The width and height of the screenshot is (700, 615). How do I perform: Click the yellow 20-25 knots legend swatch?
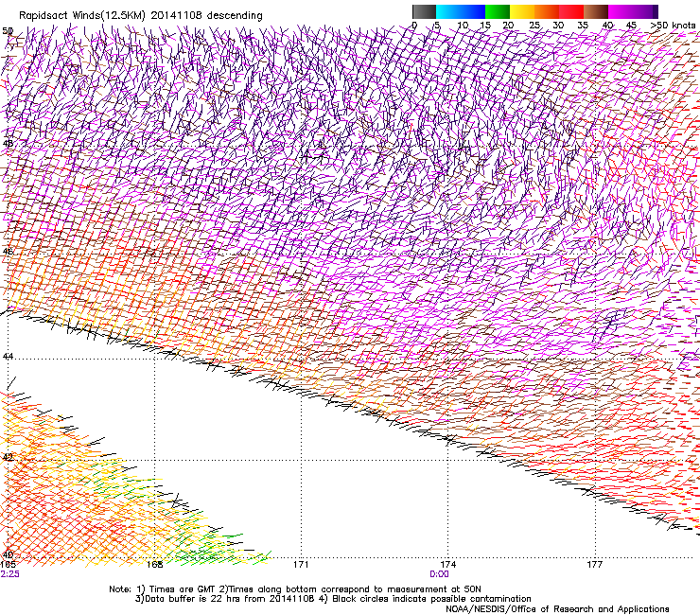pyautogui.click(x=522, y=11)
